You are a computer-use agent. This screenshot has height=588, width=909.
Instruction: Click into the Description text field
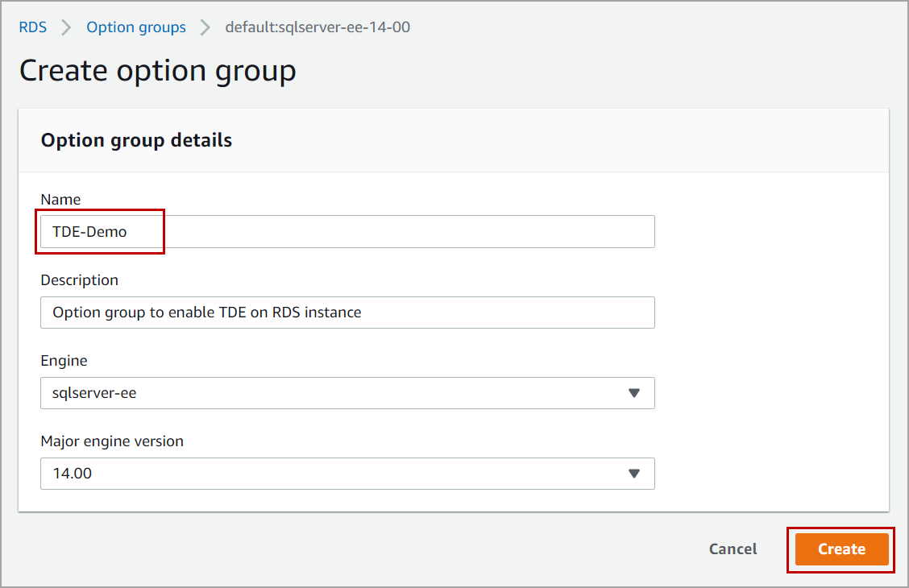click(347, 313)
